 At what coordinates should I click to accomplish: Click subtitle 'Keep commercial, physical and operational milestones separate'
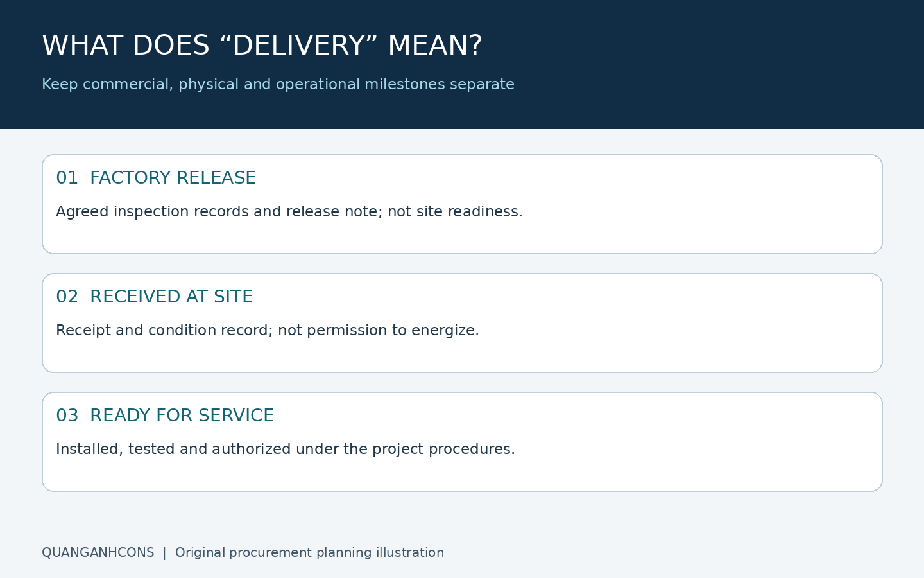pyautogui.click(x=278, y=85)
